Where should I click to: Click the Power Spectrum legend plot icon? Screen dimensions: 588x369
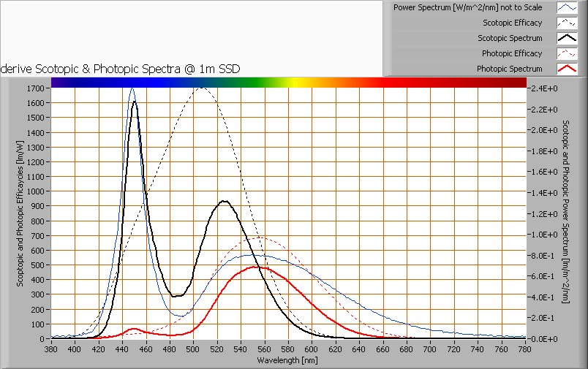pyautogui.click(x=567, y=7)
